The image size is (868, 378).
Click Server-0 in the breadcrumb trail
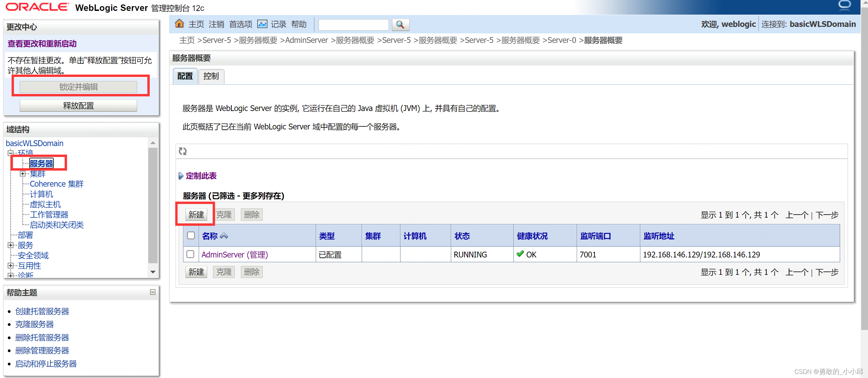coord(562,40)
